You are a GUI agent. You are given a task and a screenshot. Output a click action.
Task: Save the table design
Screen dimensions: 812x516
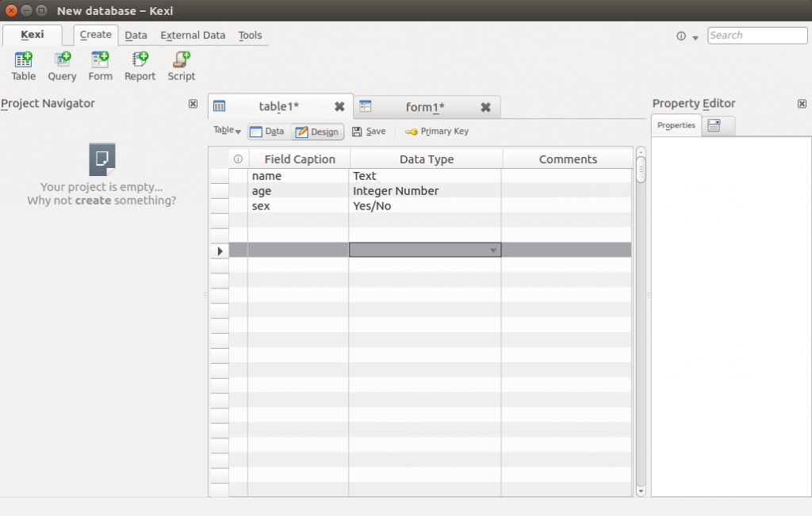point(369,132)
